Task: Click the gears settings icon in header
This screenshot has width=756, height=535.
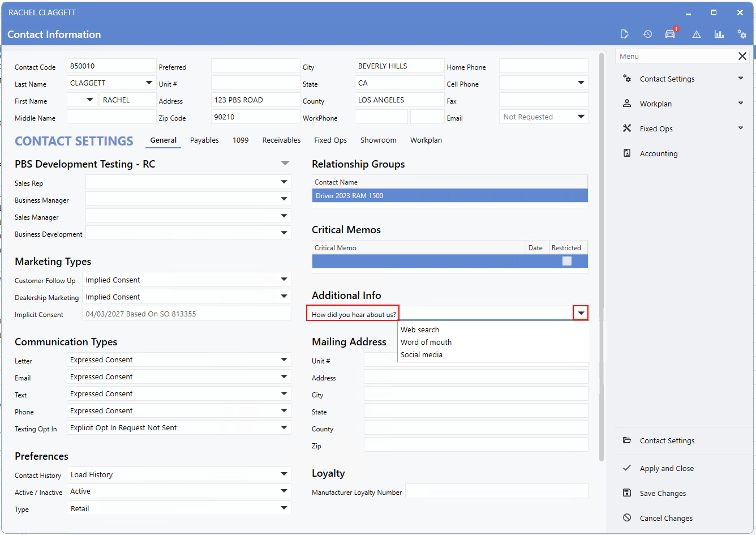Action: pos(742,35)
